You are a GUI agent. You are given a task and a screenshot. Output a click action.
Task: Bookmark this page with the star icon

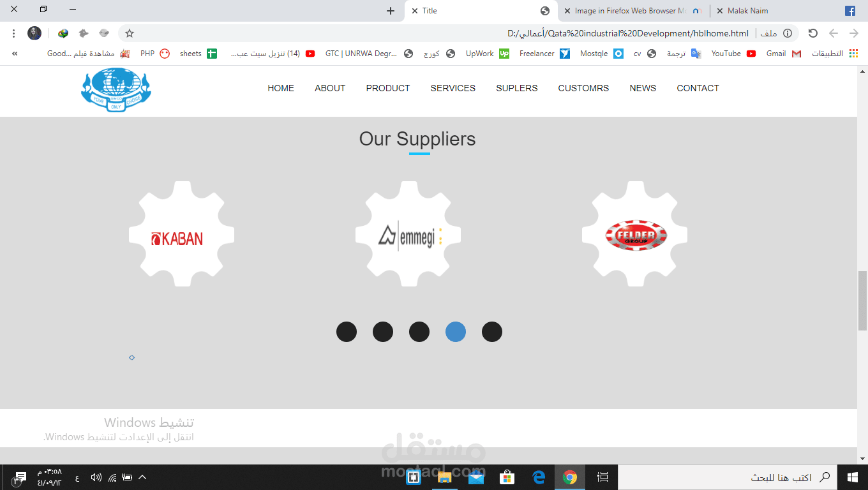(130, 33)
